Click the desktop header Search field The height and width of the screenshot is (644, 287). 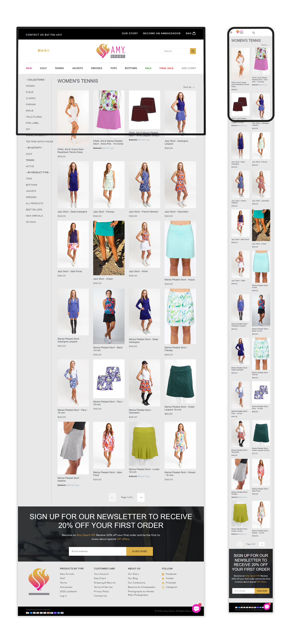click(176, 51)
